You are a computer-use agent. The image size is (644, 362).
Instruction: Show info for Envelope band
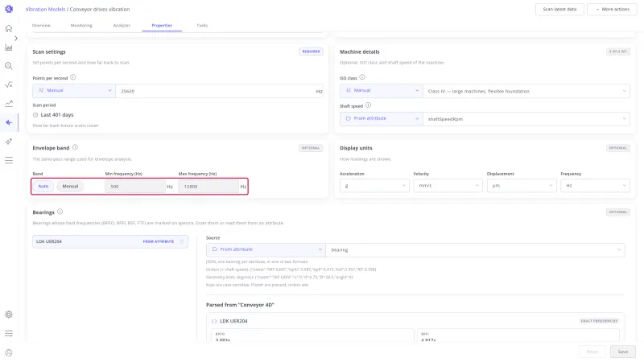(75, 147)
